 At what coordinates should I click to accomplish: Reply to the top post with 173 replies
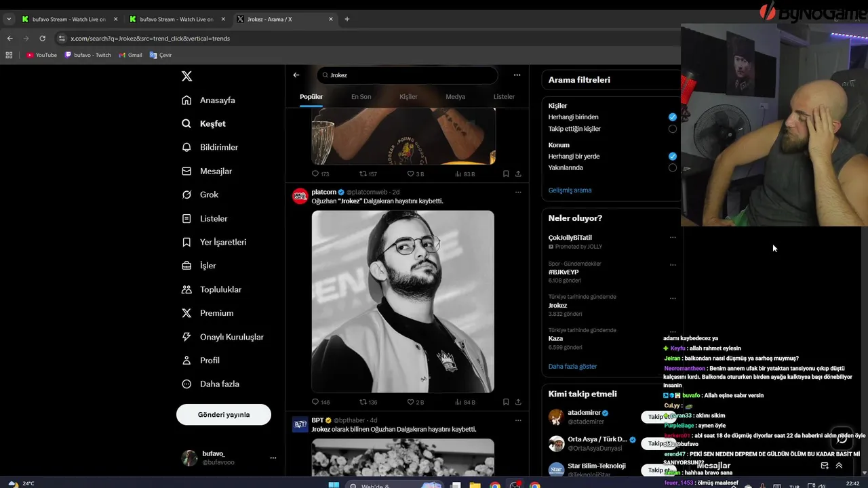(x=315, y=174)
